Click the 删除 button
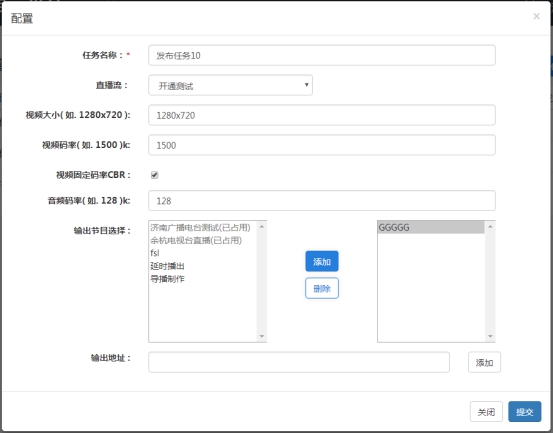 pos(322,288)
